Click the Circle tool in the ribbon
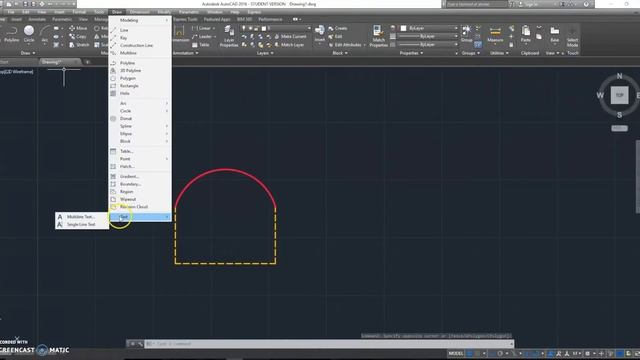640x360 pixels. (29, 33)
